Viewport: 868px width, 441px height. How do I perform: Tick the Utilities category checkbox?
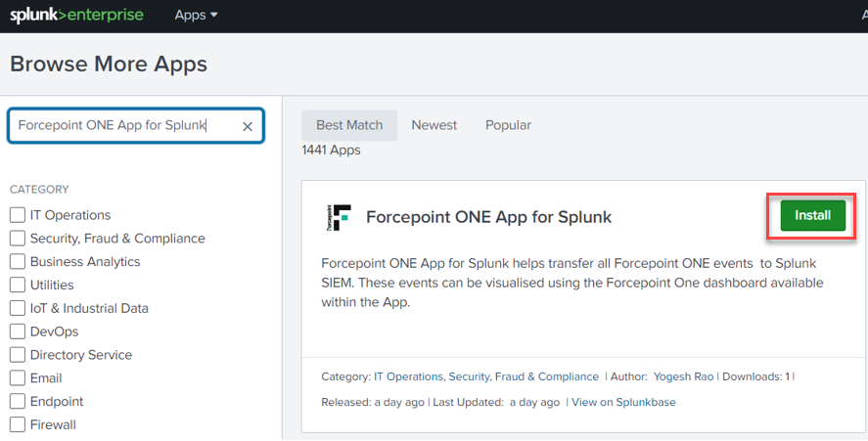tap(18, 286)
